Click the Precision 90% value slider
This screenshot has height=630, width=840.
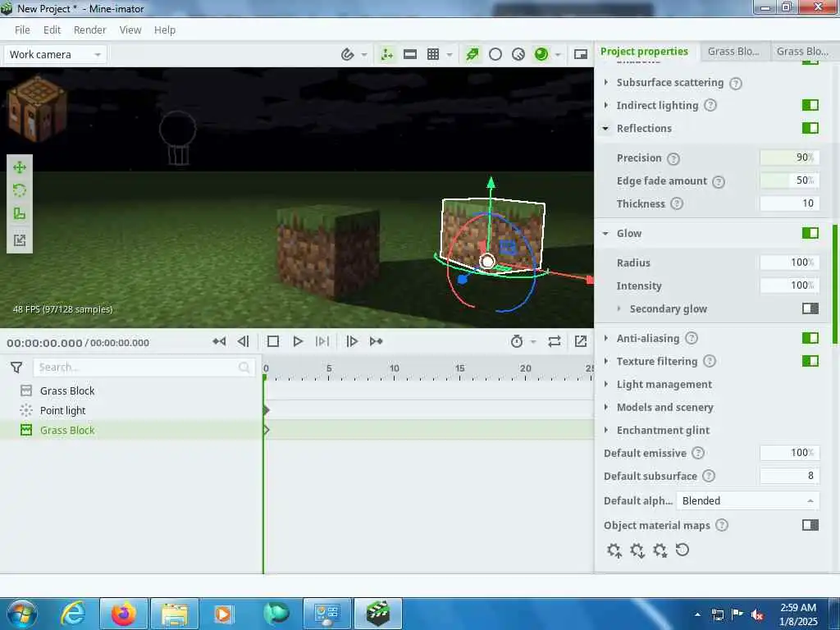789,157
